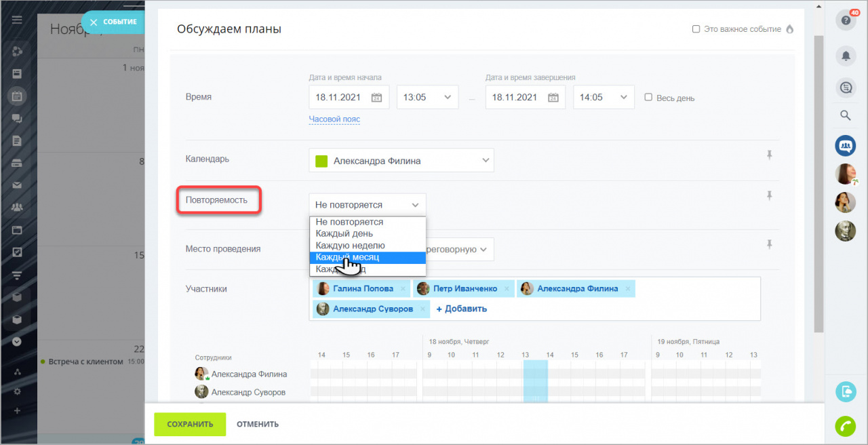Screen dimensions: 868x445
Task: Click the green phone call button
Action: coord(845,425)
